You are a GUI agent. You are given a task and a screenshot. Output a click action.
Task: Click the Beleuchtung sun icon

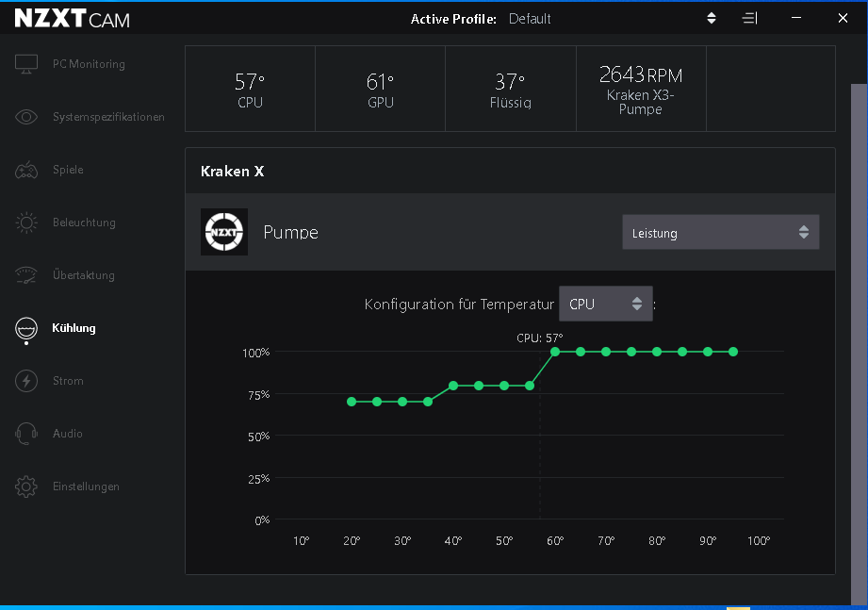pos(26,223)
